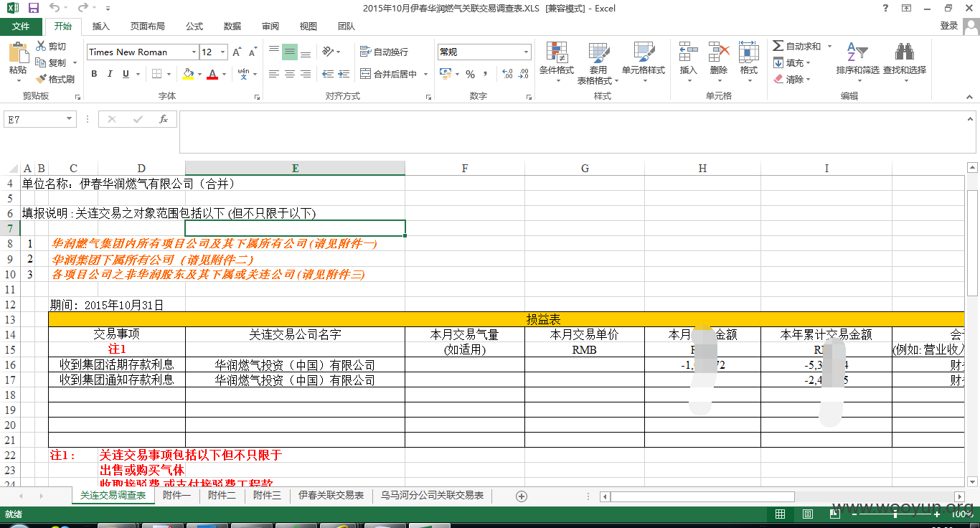
Task: Switch to Page Layout view in status bar
Action: 808,514
